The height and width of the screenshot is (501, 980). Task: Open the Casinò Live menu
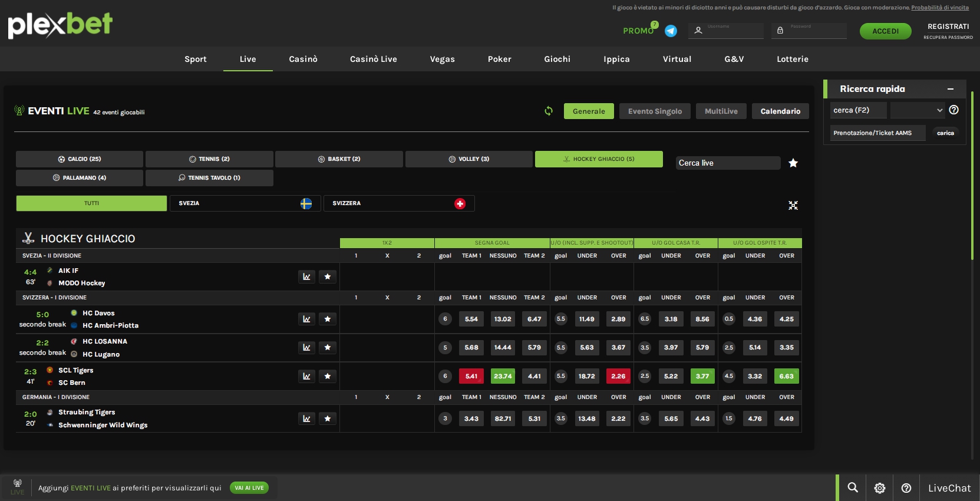point(374,59)
